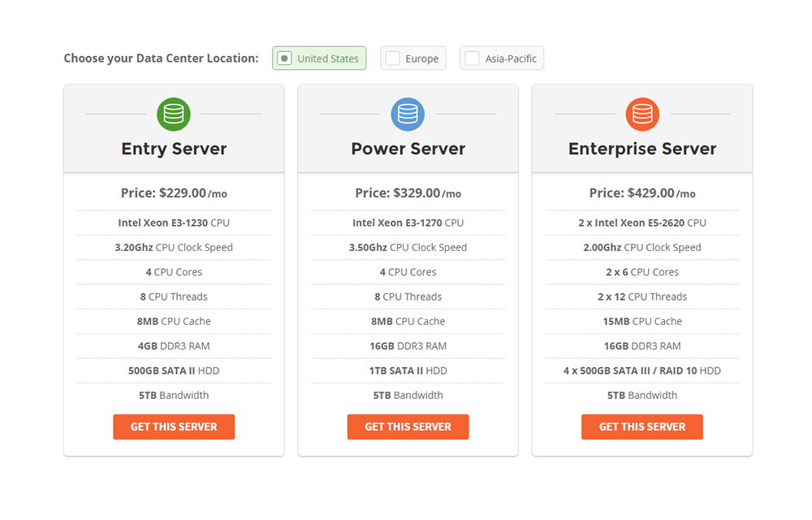Click the Power Server heading

point(408,149)
